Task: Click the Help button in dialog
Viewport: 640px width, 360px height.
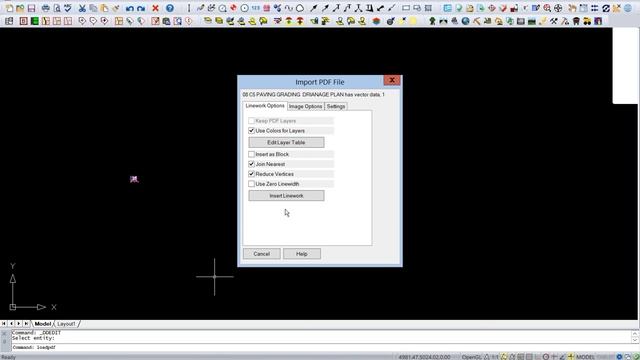Action: pyautogui.click(x=302, y=254)
